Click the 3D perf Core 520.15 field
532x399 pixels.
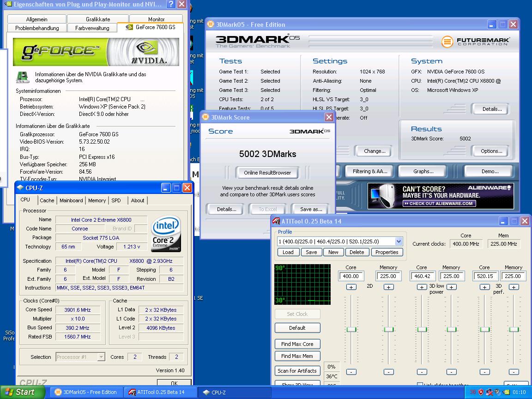485,276
